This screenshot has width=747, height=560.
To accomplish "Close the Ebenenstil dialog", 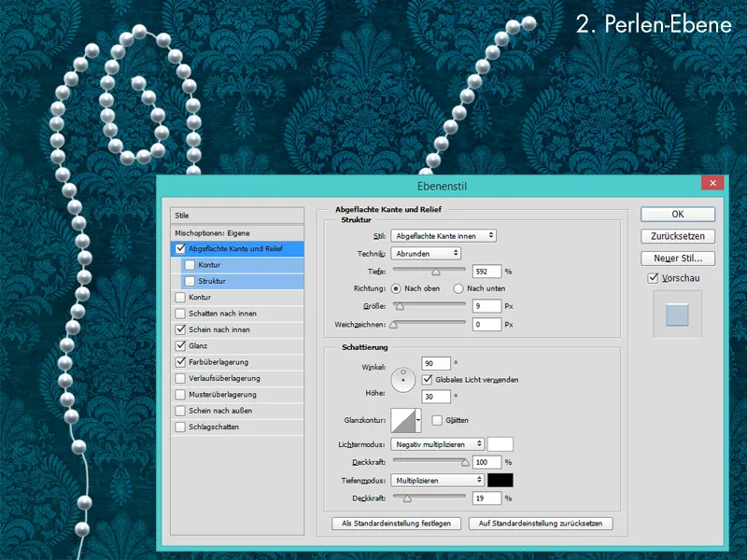I will coord(712,183).
